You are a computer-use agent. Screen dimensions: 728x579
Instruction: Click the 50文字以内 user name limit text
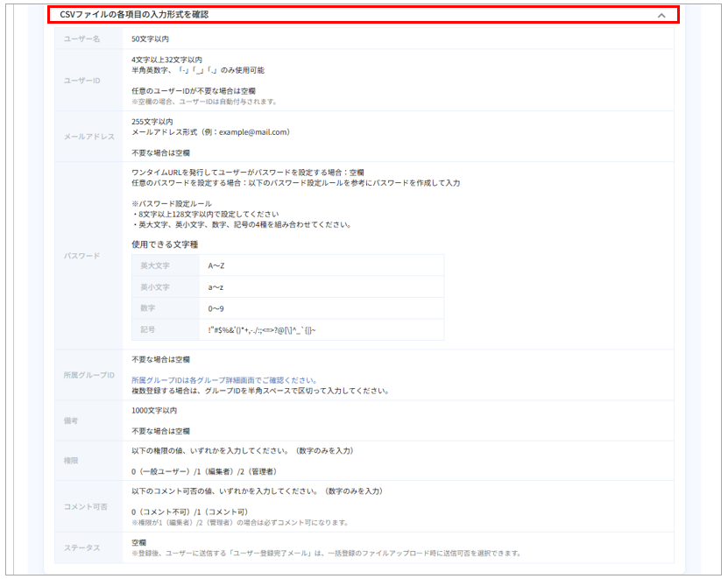point(151,39)
